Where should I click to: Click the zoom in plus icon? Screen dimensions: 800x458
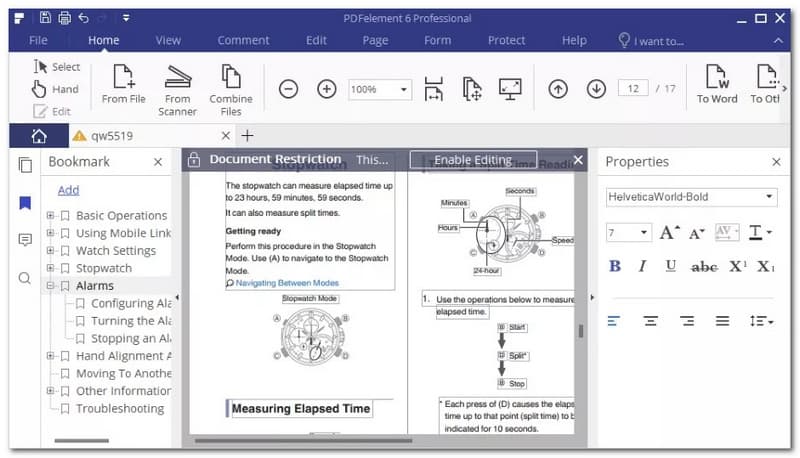pos(326,89)
